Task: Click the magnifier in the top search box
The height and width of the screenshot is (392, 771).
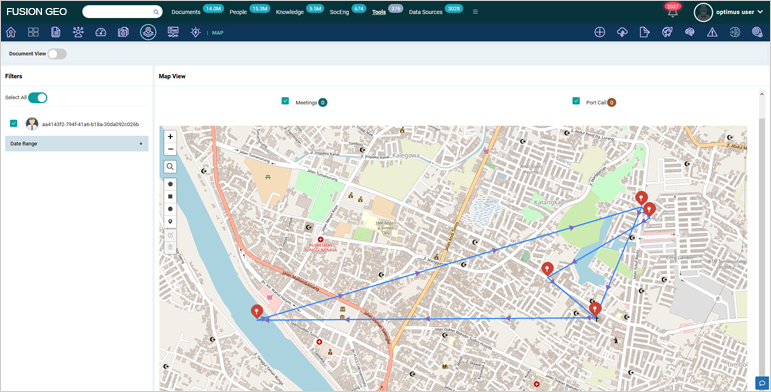Action: (x=156, y=12)
